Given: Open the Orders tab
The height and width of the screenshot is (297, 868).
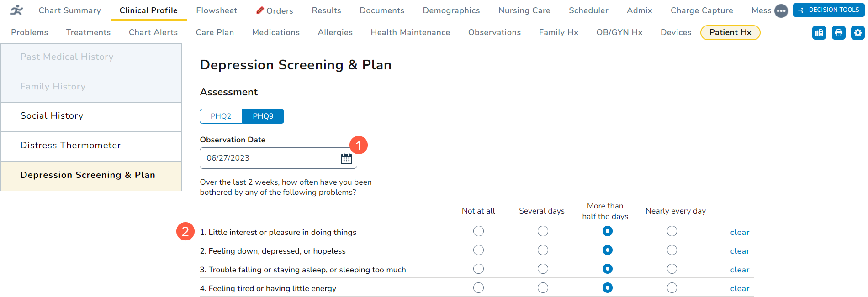Looking at the screenshot, I should pos(275,10).
